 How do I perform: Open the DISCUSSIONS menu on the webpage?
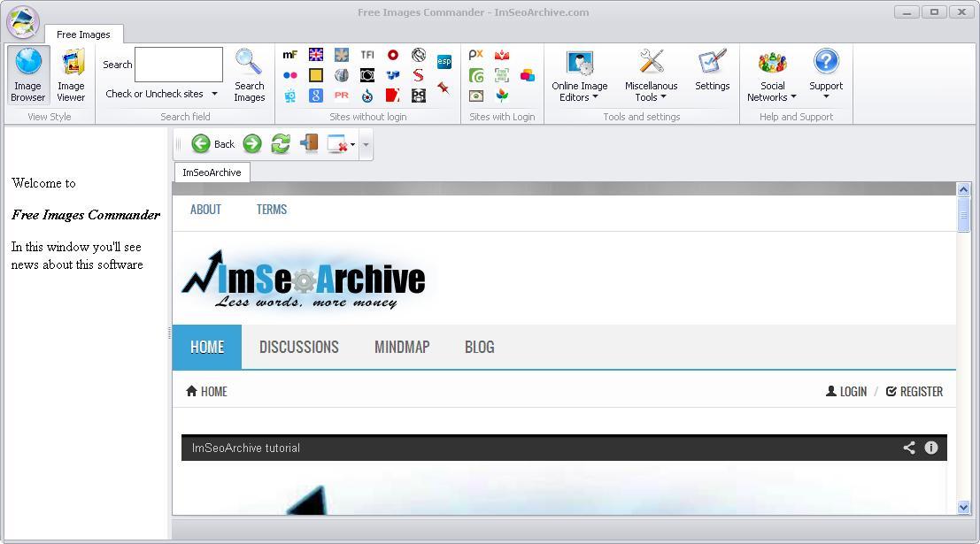(298, 347)
